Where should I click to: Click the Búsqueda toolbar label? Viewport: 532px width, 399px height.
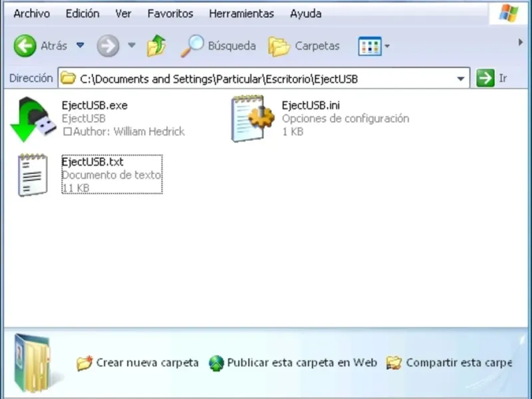click(231, 46)
